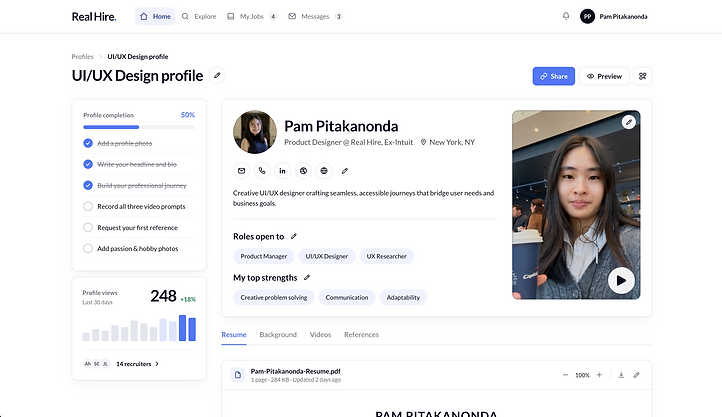This screenshot has width=722, height=417.
Task: Click the email contact icon
Action: 241,171
